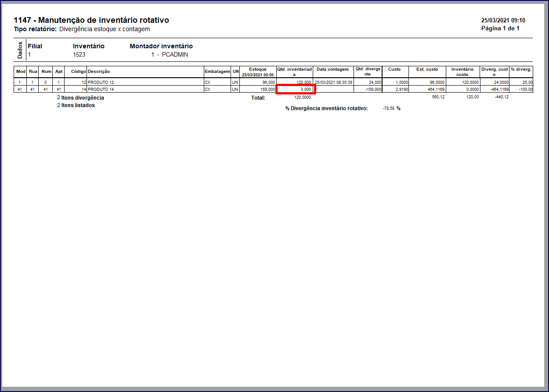Click the 'CX' packaging cell for PRODUTO 12
This screenshot has height=392, width=549.
click(x=208, y=83)
